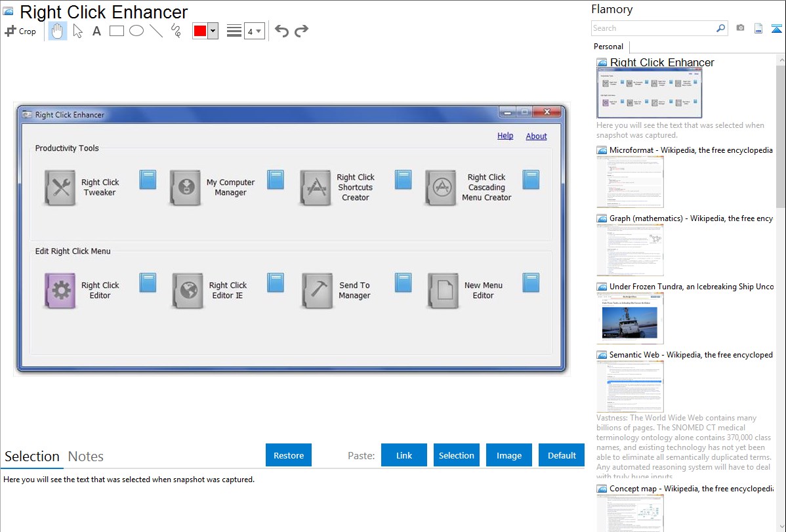Click the About link
The height and width of the screenshot is (532, 786).
tap(536, 136)
